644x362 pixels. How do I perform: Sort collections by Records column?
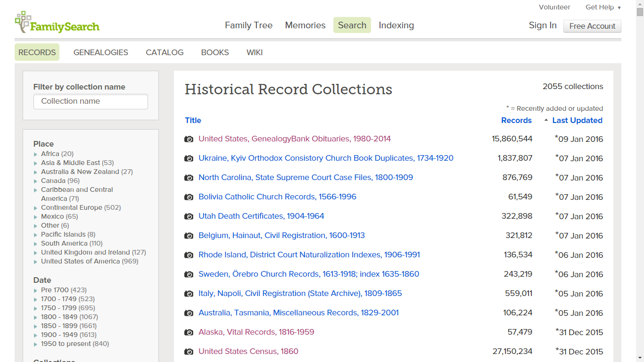tap(516, 121)
